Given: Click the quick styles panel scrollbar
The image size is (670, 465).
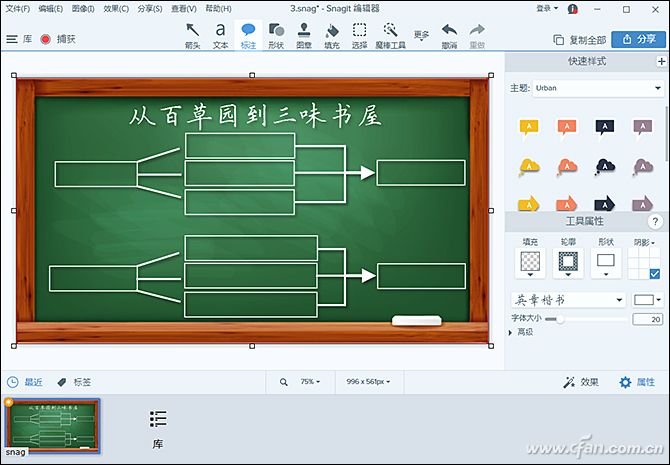Looking at the screenshot, I should 667,133.
